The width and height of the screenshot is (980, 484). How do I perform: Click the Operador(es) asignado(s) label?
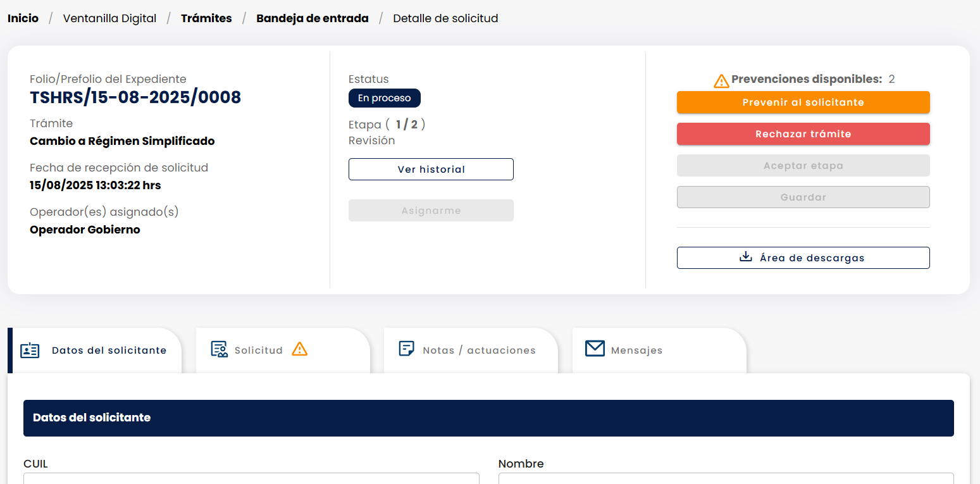(x=104, y=212)
